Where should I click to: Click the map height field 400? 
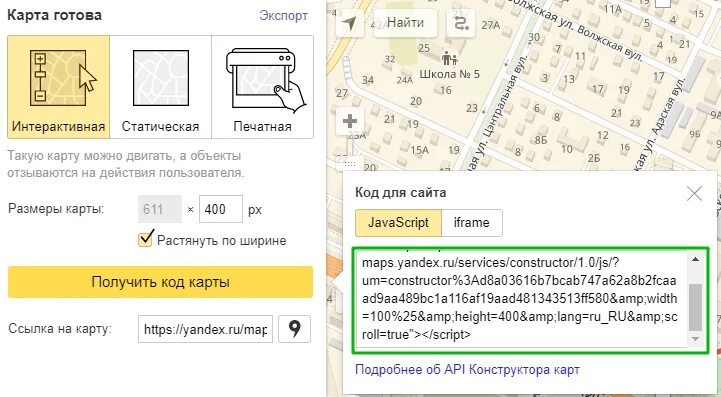221,209
